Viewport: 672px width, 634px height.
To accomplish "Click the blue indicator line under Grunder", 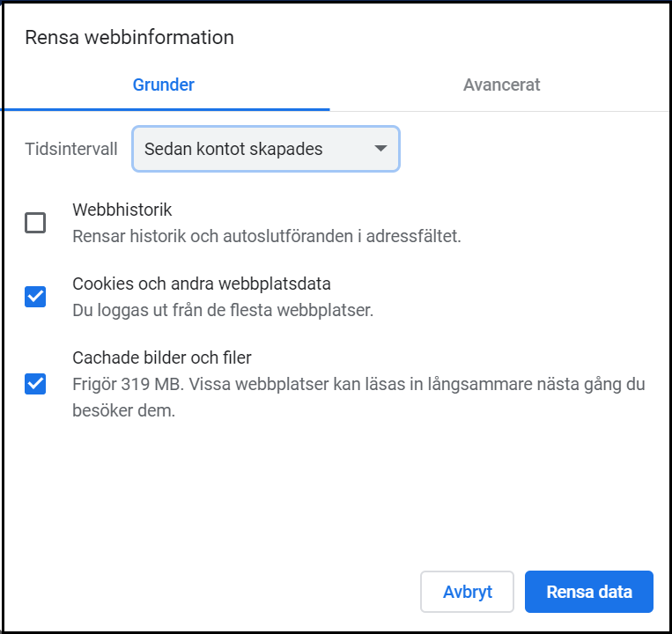I will point(165,109).
